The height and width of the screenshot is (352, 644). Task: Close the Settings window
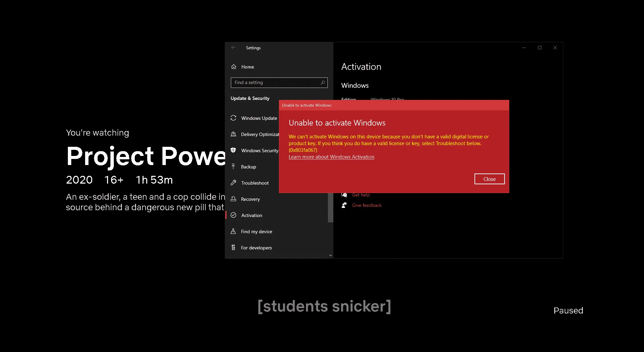point(555,48)
